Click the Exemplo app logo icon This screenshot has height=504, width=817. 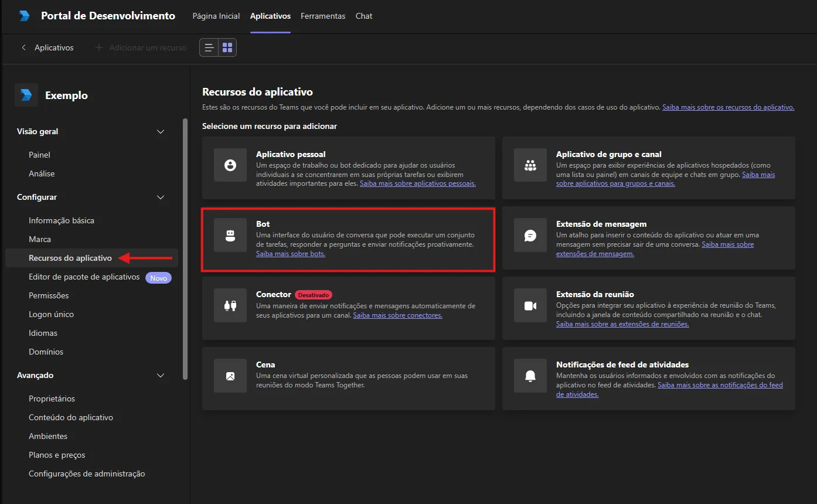[x=26, y=95]
